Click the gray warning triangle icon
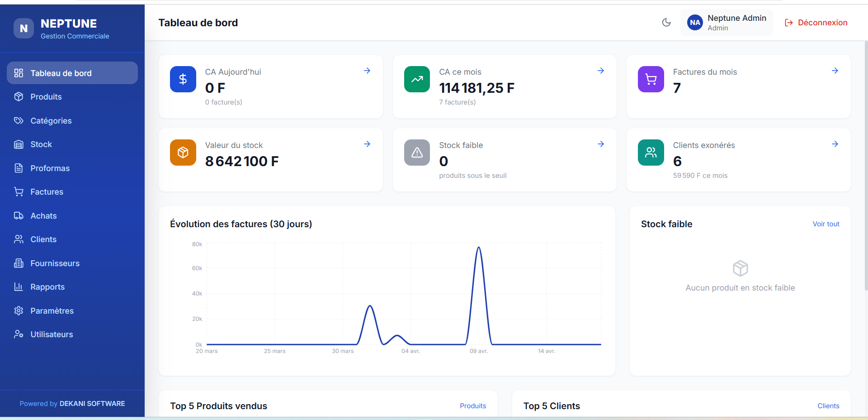 click(x=417, y=153)
